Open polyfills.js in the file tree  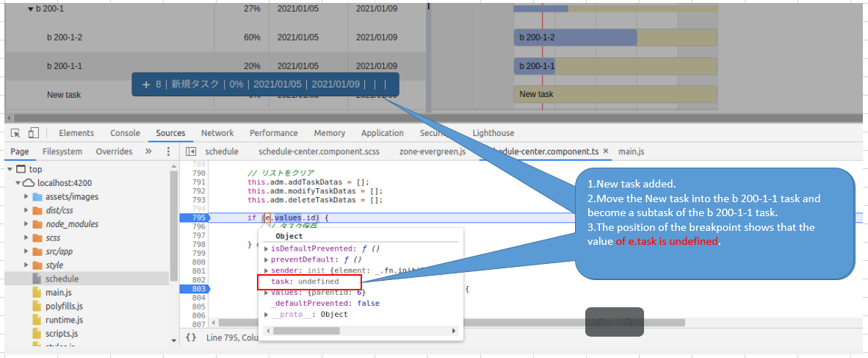(64, 306)
